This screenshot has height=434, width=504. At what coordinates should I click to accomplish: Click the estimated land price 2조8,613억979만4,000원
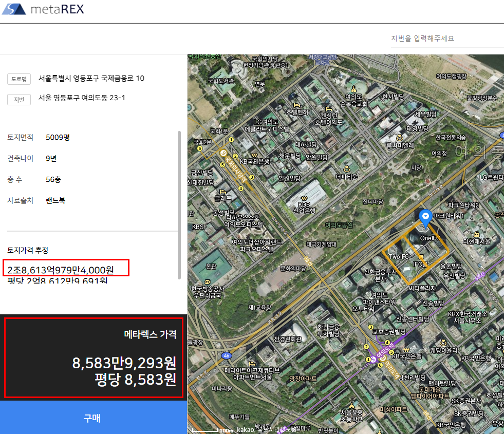[x=61, y=270]
